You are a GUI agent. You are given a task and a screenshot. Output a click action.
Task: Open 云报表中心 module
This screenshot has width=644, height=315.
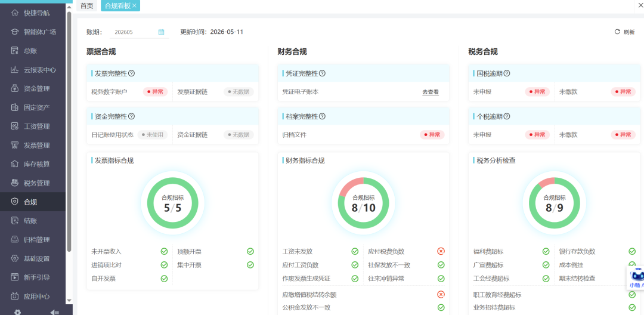tap(33, 70)
